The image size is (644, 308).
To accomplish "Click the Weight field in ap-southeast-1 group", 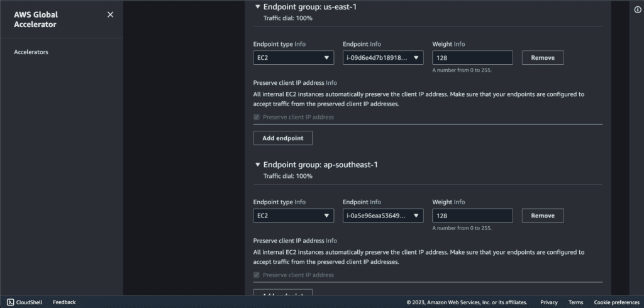I will pos(472,216).
